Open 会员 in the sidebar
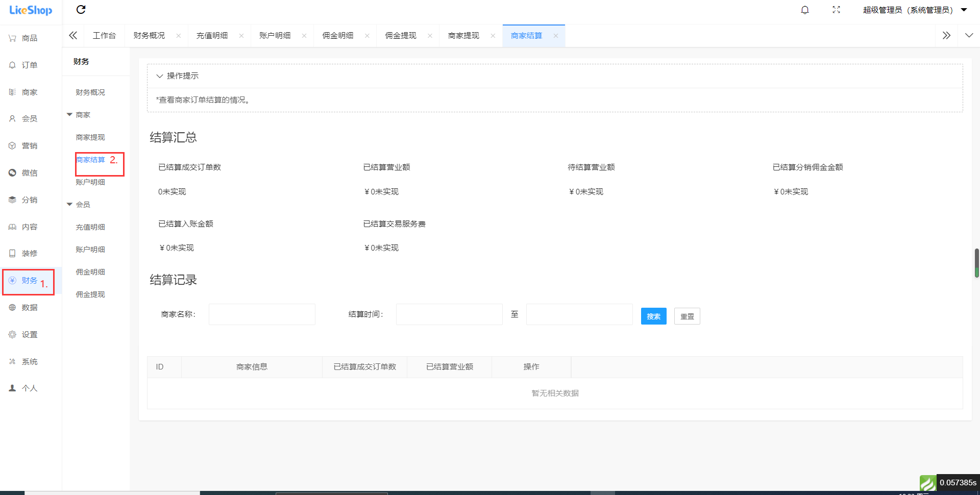This screenshot has width=980, height=495. pos(30,119)
